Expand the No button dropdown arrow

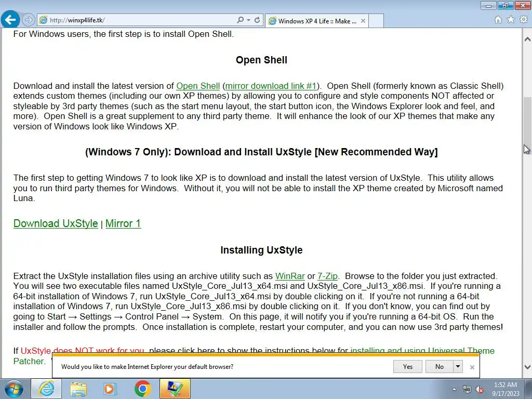click(x=458, y=367)
